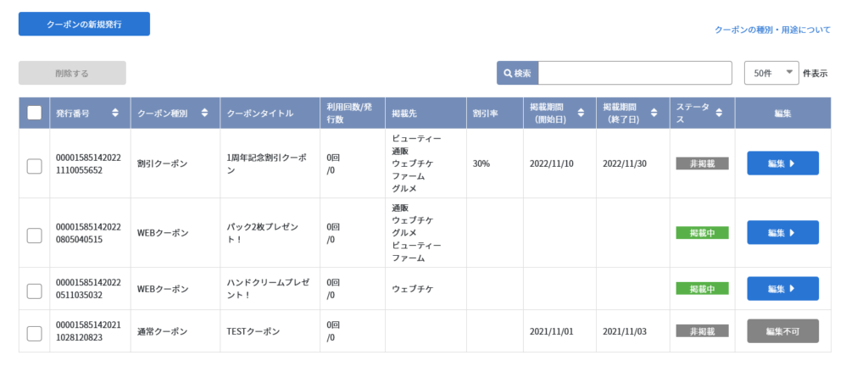
Task: Click クーポンの新規発行 button
Action: click(x=84, y=24)
